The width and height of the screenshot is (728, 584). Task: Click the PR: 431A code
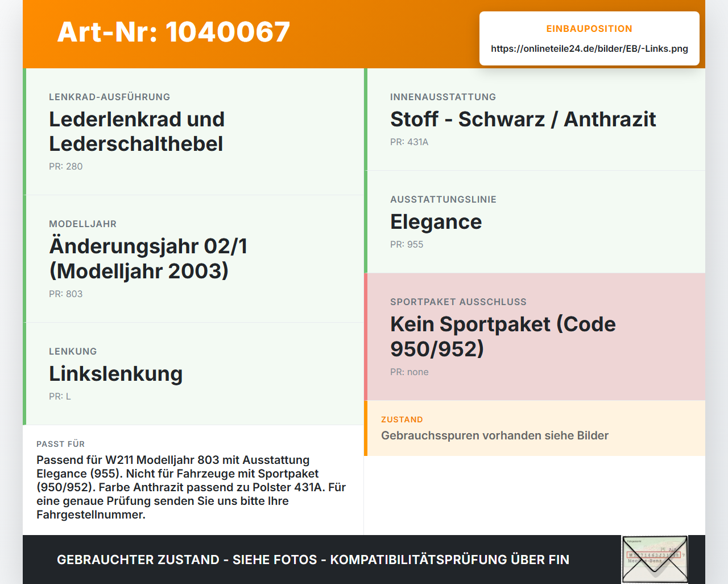point(409,142)
